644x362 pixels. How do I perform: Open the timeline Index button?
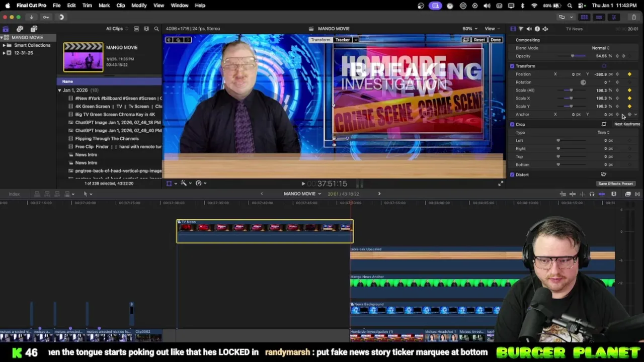[x=14, y=194]
